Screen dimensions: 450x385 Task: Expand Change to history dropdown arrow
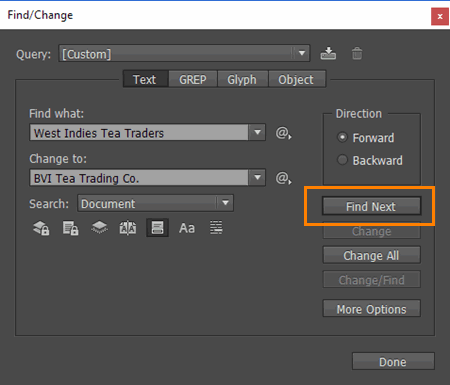point(257,177)
